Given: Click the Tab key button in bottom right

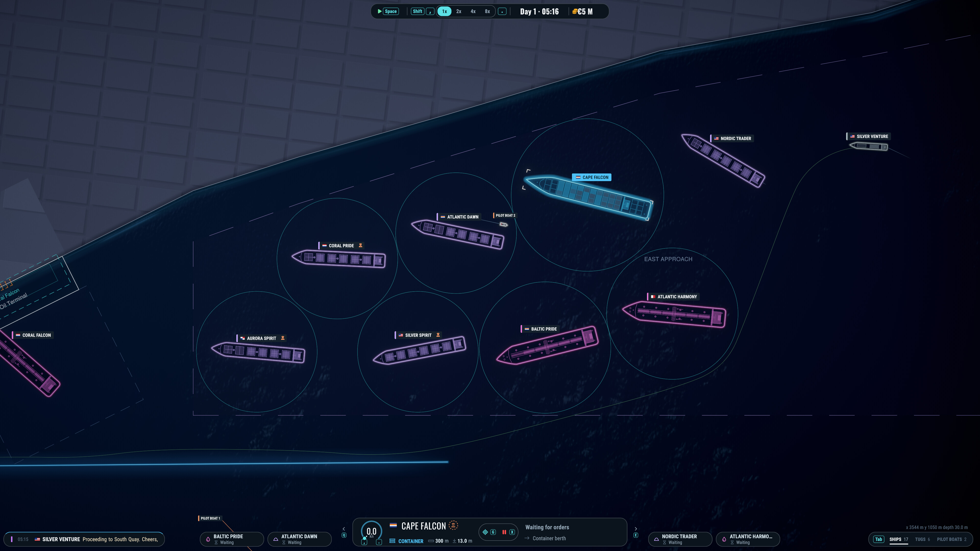Looking at the screenshot, I should [x=878, y=539].
